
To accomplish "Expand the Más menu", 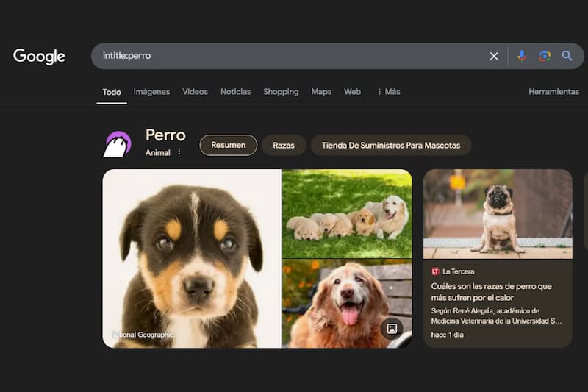I will pos(388,92).
